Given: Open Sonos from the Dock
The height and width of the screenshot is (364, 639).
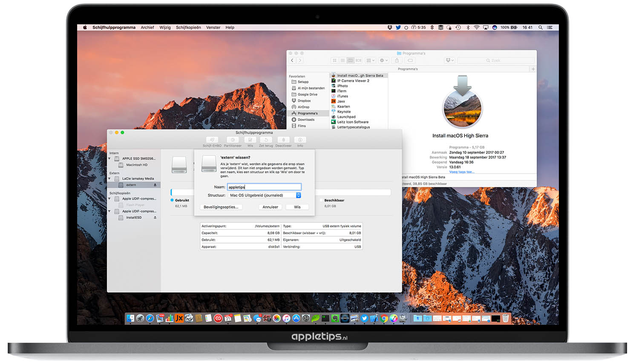Looking at the screenshot, I should (x=345, y=318).
